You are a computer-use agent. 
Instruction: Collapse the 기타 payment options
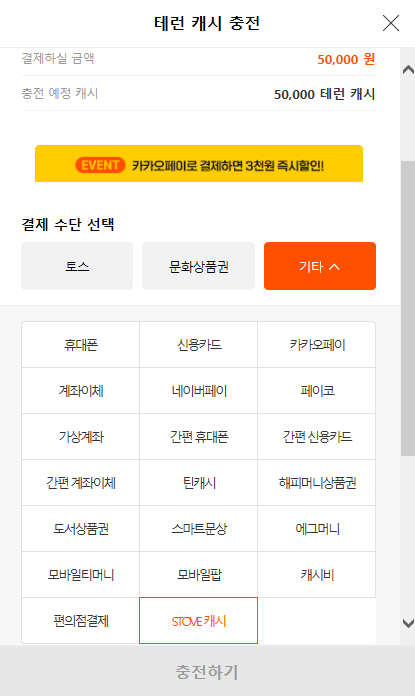pos(320,266)
